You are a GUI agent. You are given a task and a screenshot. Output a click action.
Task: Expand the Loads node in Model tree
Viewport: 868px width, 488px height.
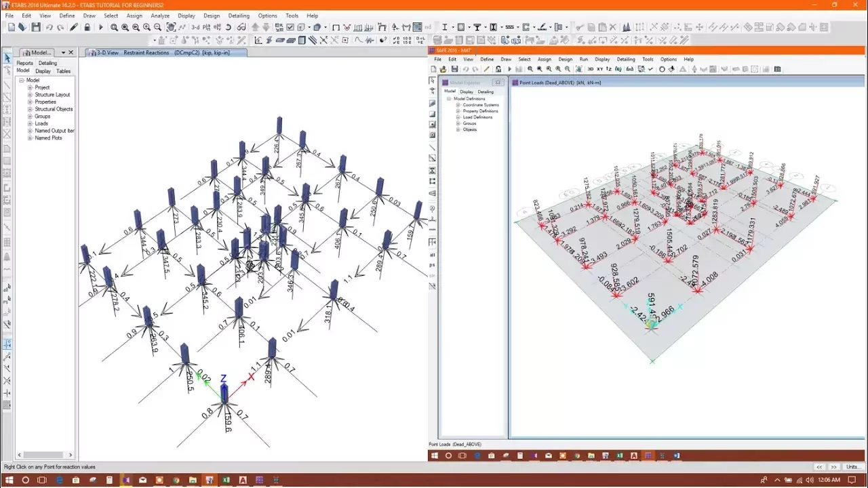coord(30,123)
